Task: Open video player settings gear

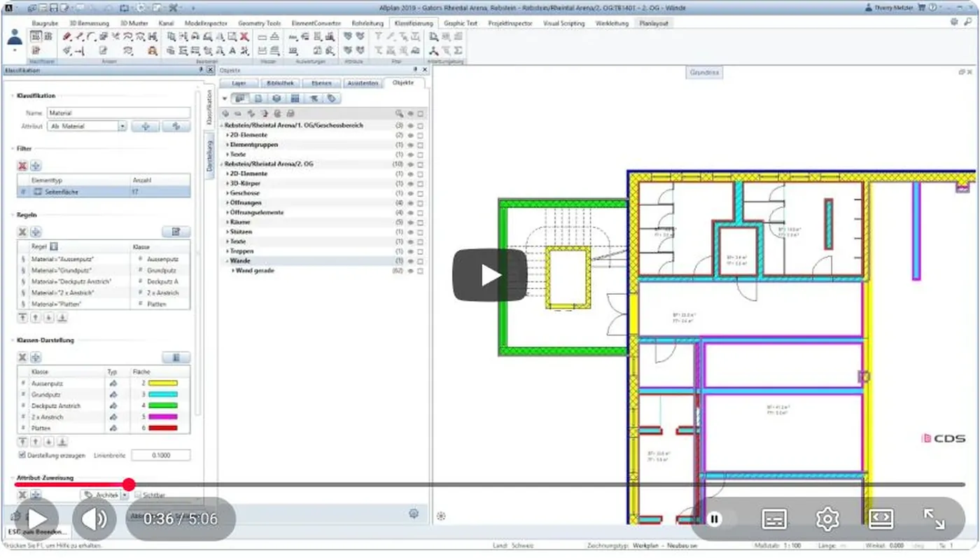Action: (x=827, y=519)
